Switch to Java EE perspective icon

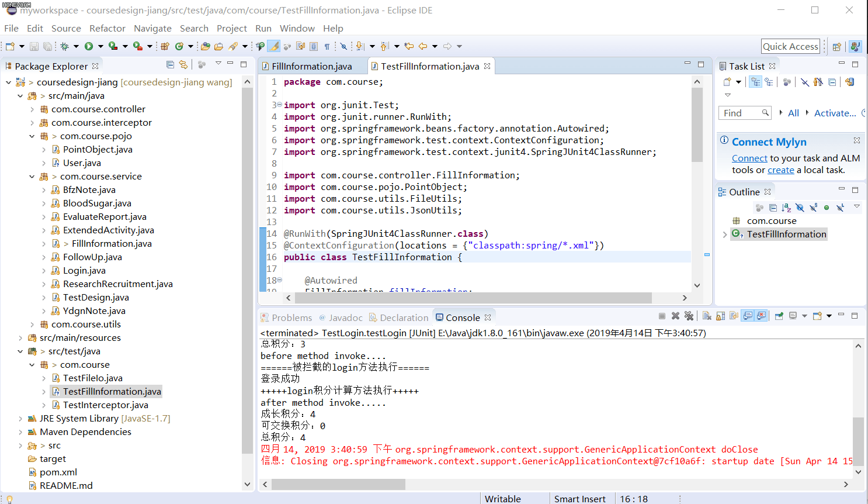coord(855,47)
